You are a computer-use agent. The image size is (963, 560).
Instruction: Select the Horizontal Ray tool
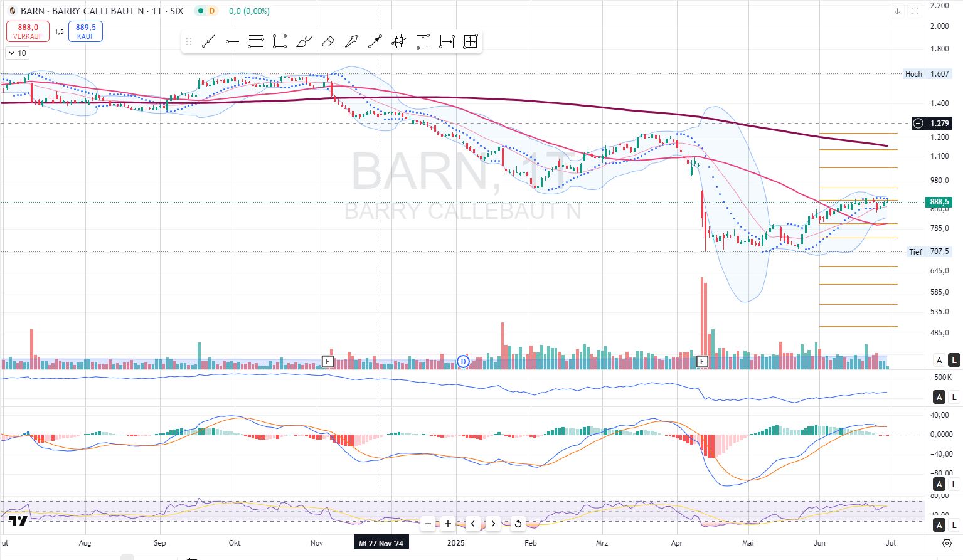coord(232,42)
